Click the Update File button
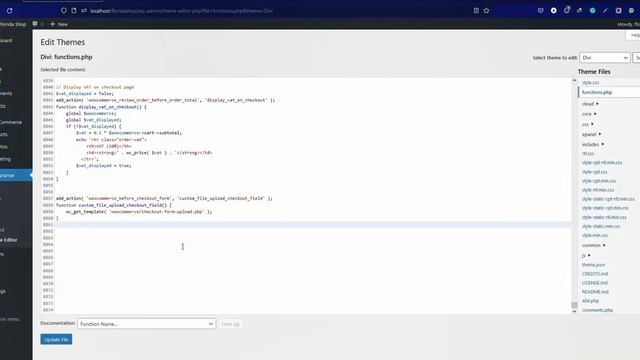 (x=56, y=339)
